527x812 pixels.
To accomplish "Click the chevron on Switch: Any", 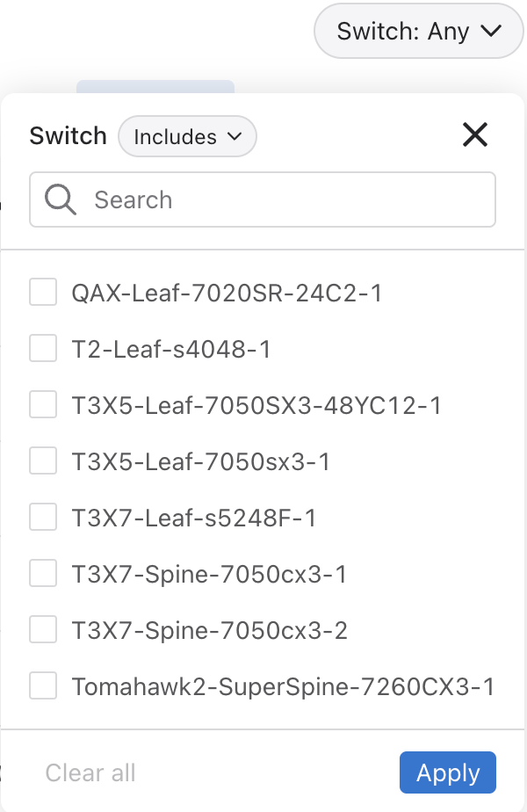I will coord(489,32).
